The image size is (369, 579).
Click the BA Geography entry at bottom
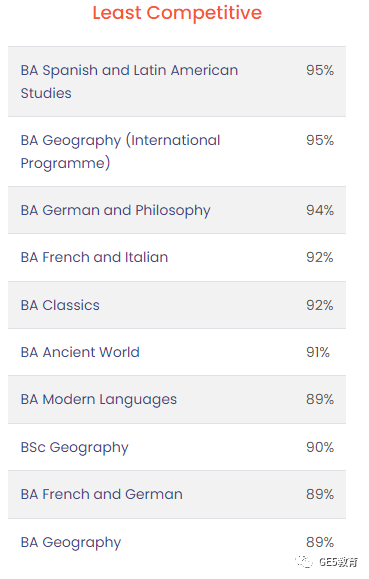[71, 542]
